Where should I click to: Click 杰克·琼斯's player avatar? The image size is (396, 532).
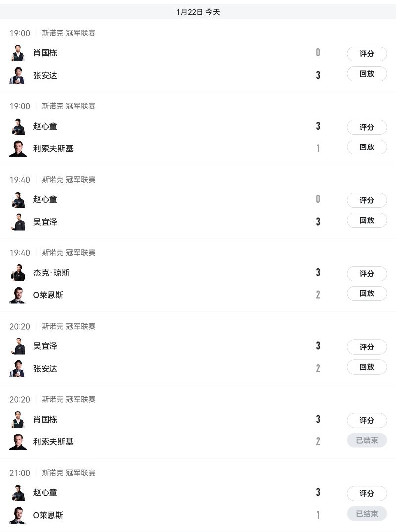click(18, 273)
